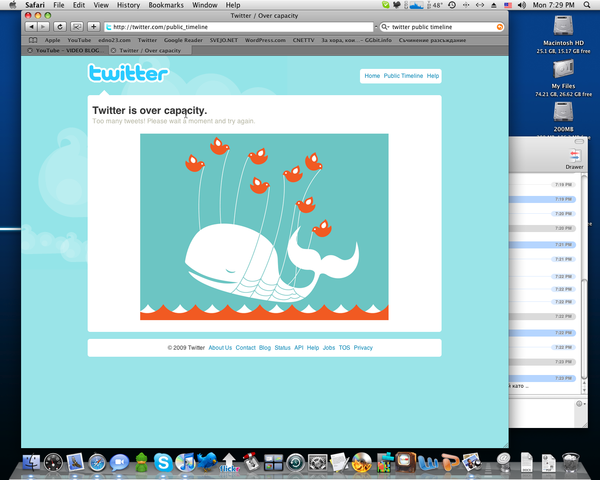This screenshot has height=480, width=600.
Task: Open the Privacy footer link
Action: (x=363, y=348)
